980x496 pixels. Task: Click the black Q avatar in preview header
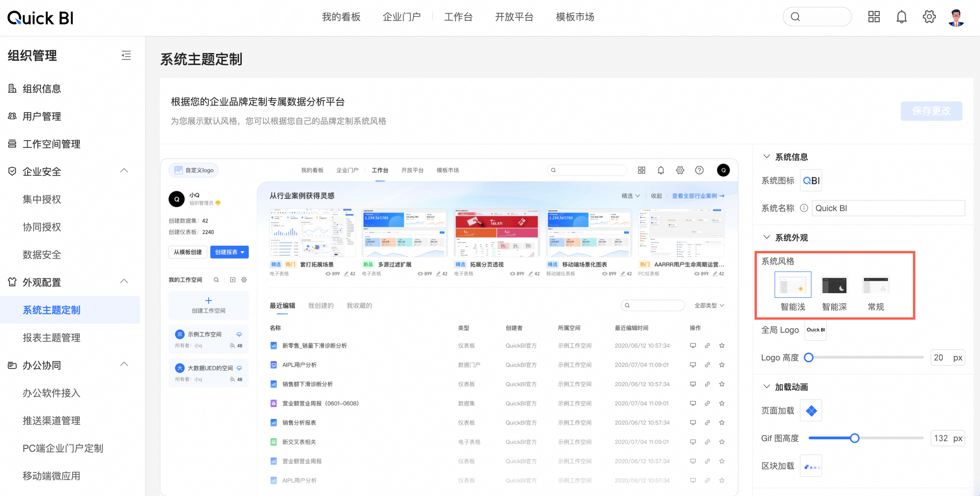pos(723,170)
